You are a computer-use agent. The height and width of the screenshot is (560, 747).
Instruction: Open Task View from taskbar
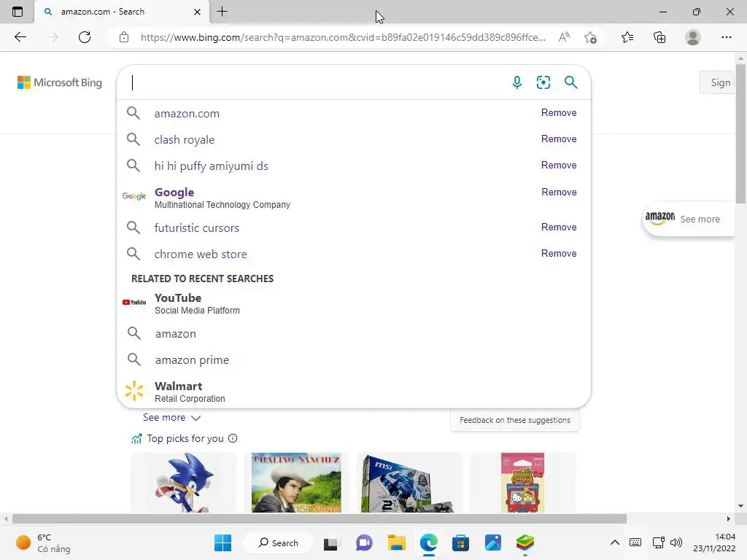click(x=331, y=542)
